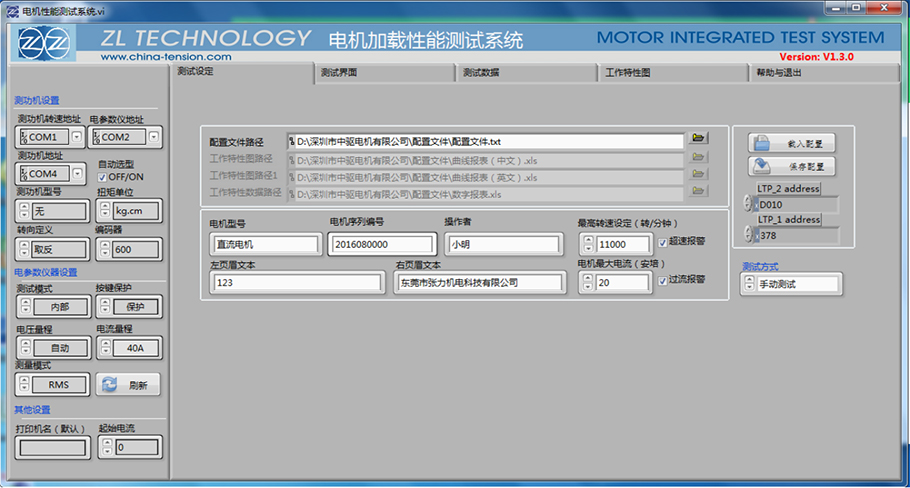Click the browse folder icon for 配置文件路径
This screenshot has width=910, height=488.
[x=698, y=139]
